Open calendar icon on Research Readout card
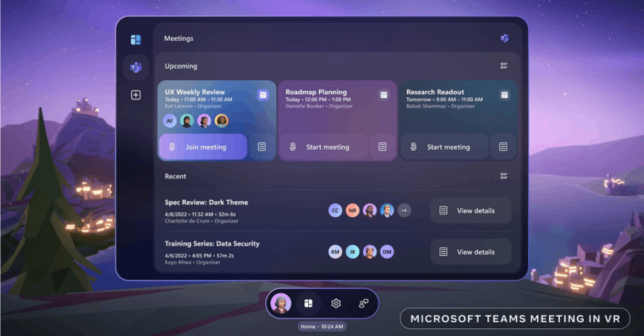Image resolution: width=644 pixels, height=336 pixels. (x=504, y=95)
